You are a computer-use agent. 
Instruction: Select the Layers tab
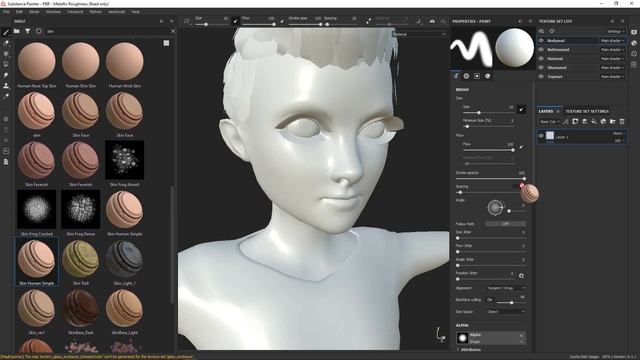[x=546, y=111]
